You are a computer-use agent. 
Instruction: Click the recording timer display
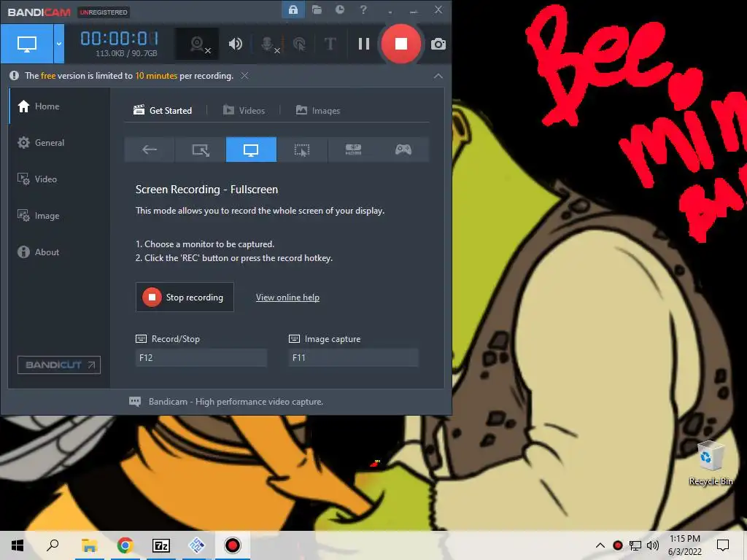pos(119,38)
